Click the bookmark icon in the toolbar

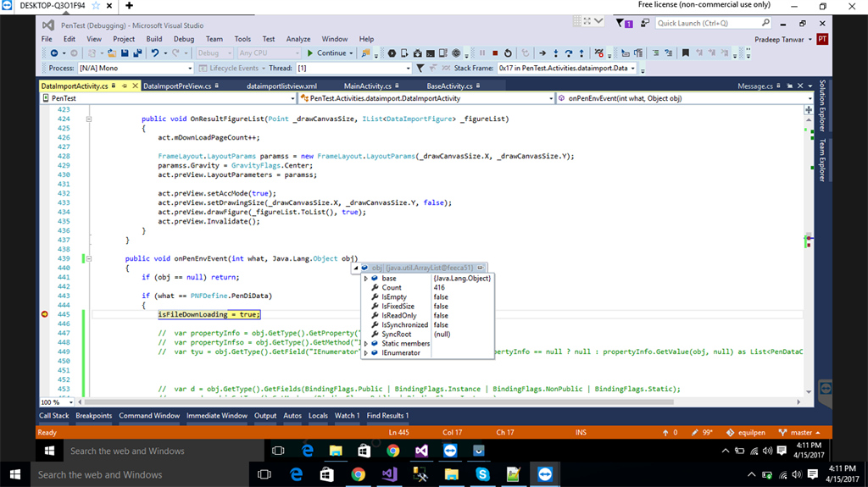tap(685, 53)
